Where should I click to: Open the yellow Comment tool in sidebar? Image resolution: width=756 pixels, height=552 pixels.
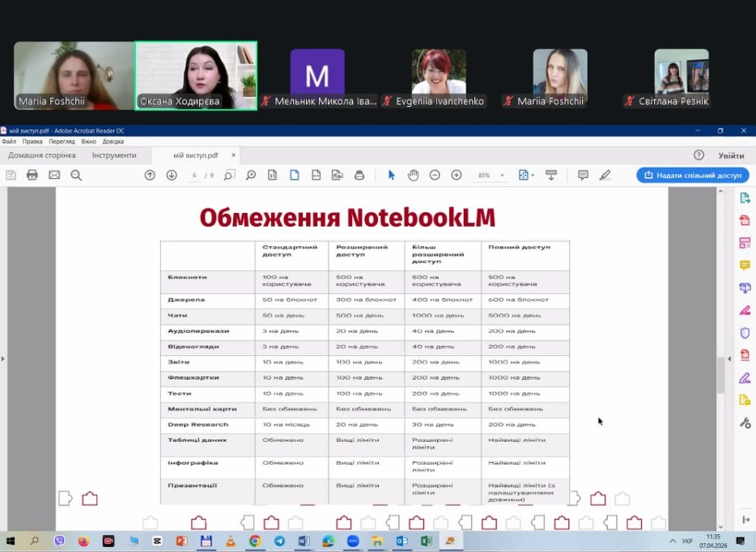coord(745,265)
